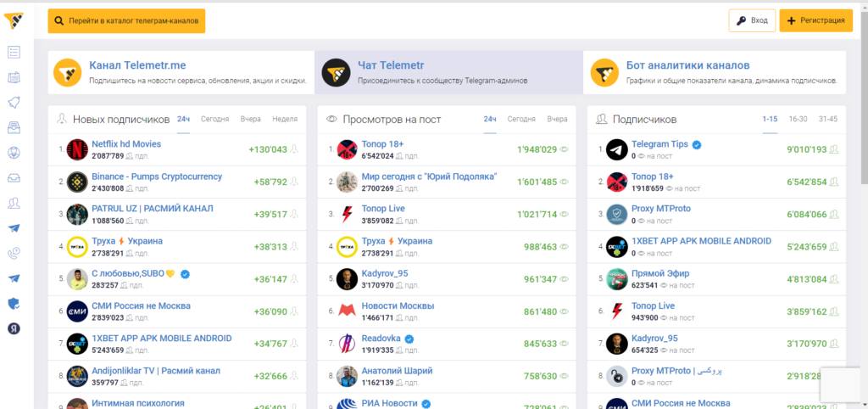Select Вчера tab in Просмотров на пост
Image resolution: width=868 pixels, height=409 pixels.
[558, 119]
